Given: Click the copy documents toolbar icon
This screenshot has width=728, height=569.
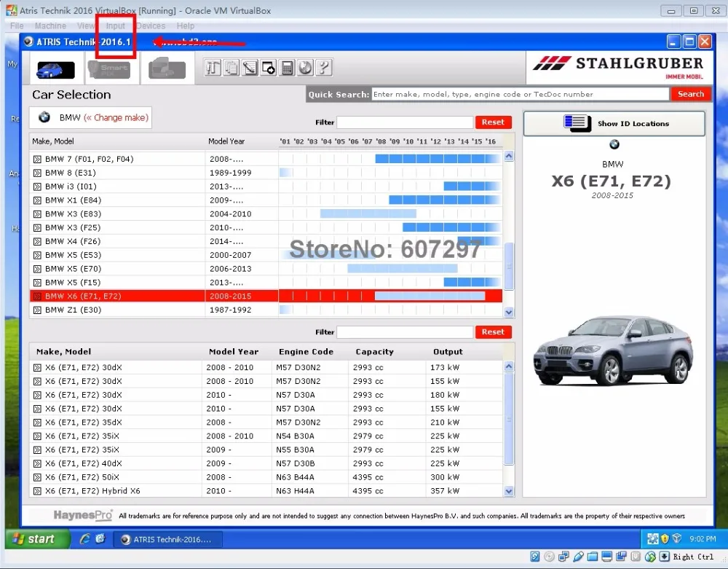Looking at the screenshot, I should pos(232,68).
